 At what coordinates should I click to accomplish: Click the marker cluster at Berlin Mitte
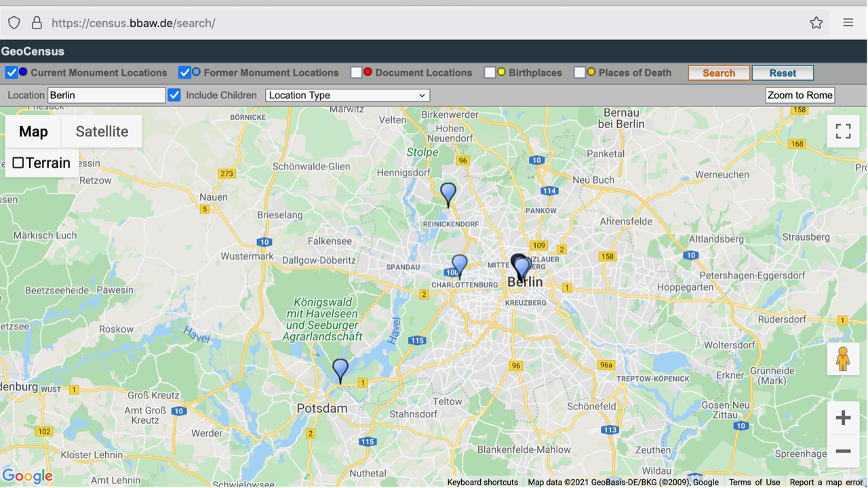521,268
